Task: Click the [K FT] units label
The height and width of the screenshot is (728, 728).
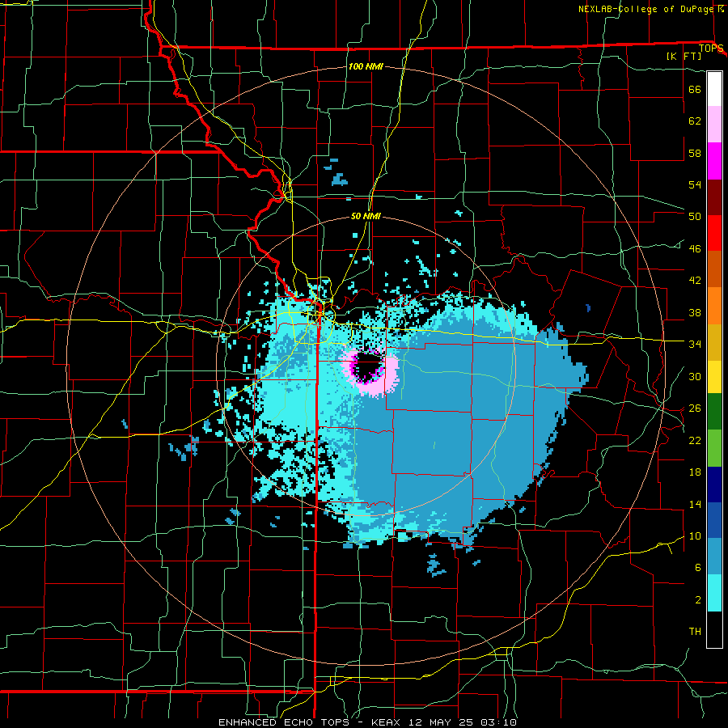Action: (684, 56)
